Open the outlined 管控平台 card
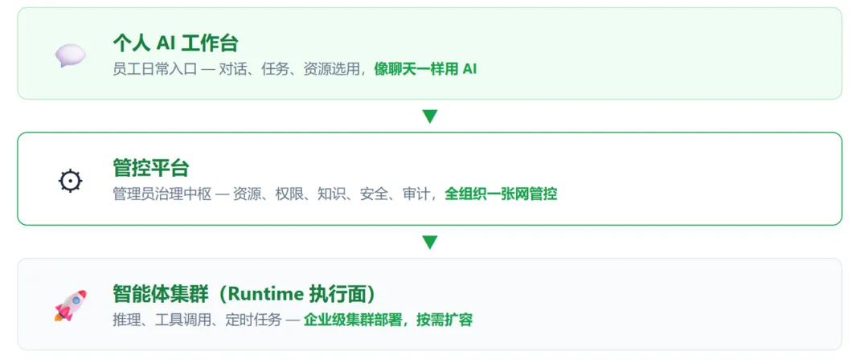This screenshot has height=363, width=868. (x=429, y=179)
